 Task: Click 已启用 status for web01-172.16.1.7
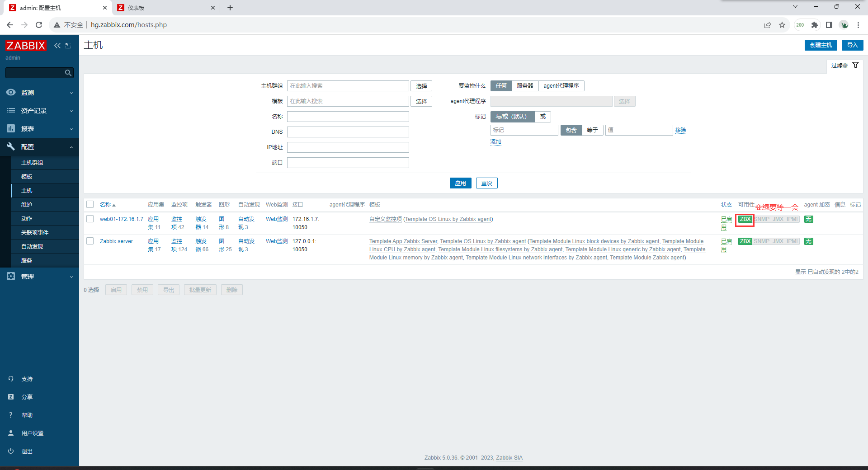(726, 223)
